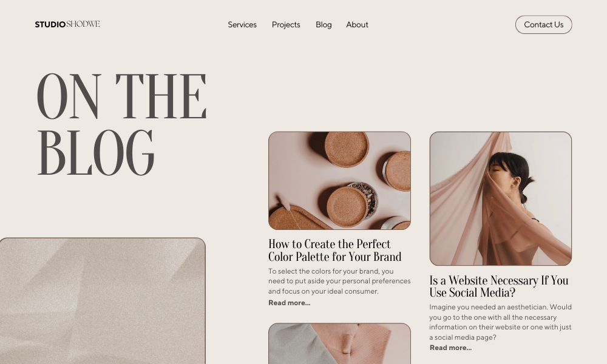Viewport: 607px width, 364px height.
Task: Click the BLOG word in heading
Action: (x=96, y=153)
